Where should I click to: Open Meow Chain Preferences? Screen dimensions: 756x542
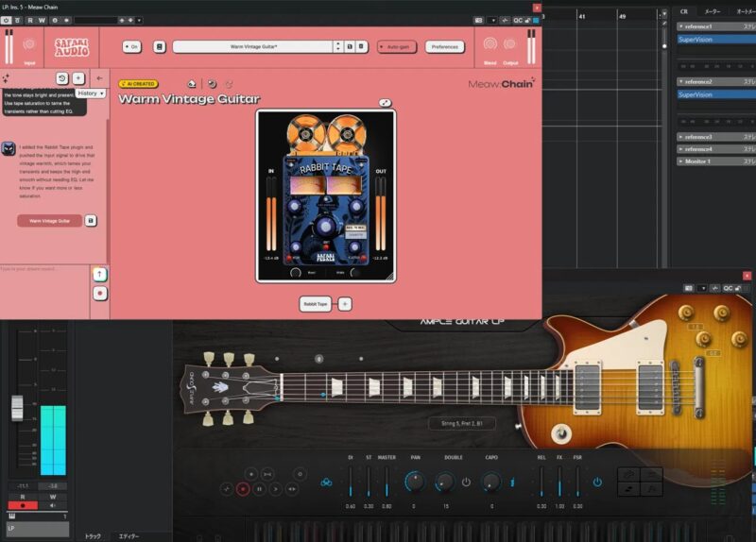click(444, 46)
